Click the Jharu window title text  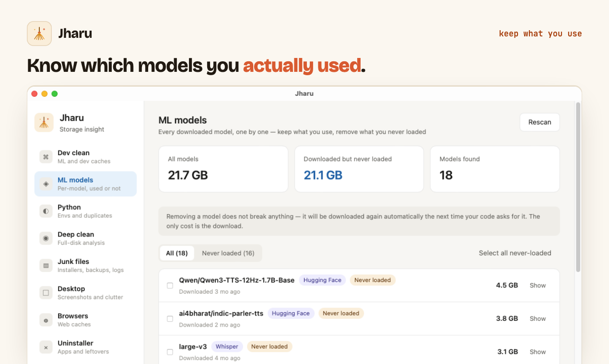[x=304, y=94]
